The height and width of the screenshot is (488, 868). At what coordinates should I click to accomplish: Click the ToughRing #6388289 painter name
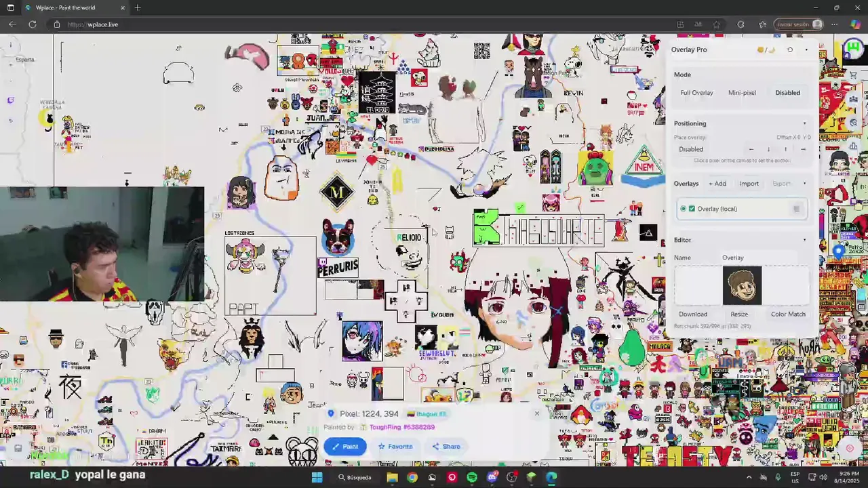click(x=402, y=427)
